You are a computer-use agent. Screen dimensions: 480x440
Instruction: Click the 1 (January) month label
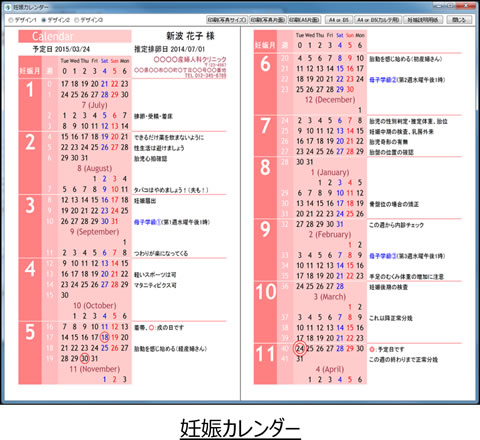click(x=330, y=172)
